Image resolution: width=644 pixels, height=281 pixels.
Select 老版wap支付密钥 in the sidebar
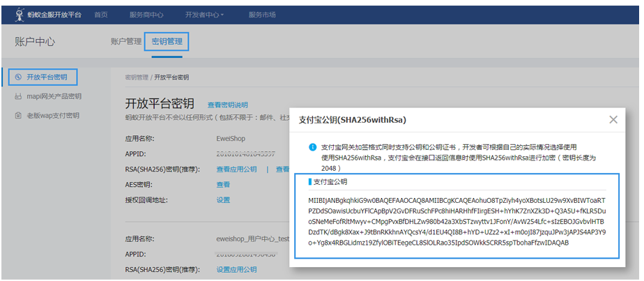[x=53, y=116]
